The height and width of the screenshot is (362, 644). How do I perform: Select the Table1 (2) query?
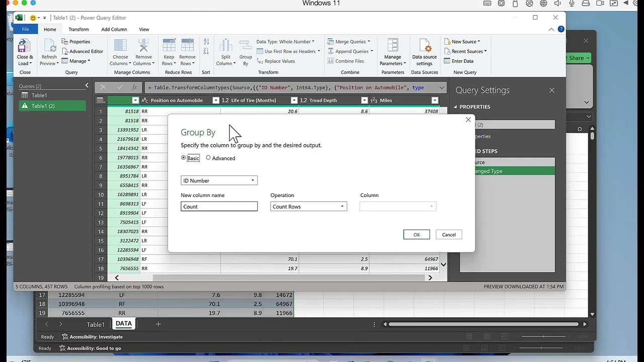[52, 106]
